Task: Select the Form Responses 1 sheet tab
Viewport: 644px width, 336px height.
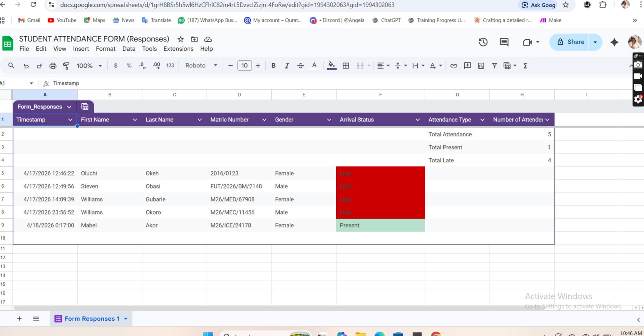Action: [91, 319]
